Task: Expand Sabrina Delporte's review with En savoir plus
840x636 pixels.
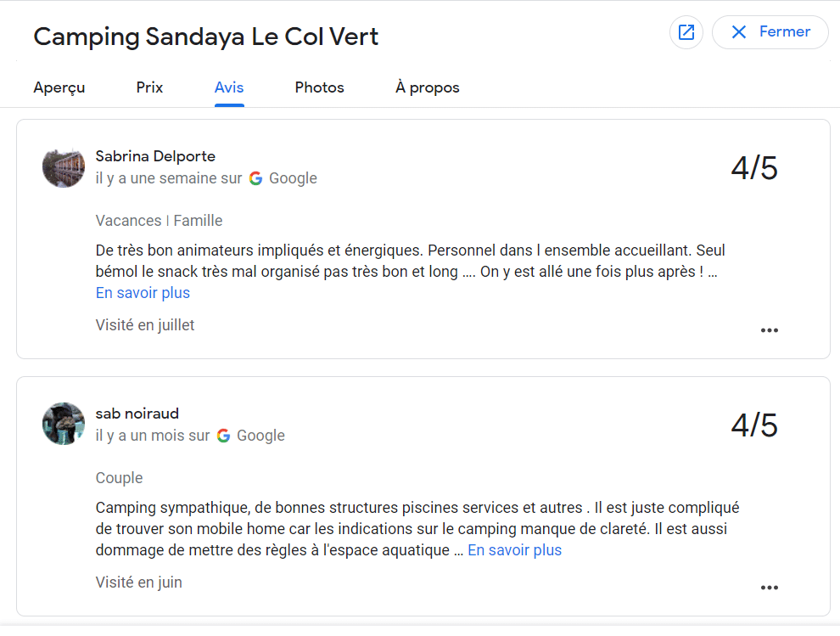Action: pos(143,293)
